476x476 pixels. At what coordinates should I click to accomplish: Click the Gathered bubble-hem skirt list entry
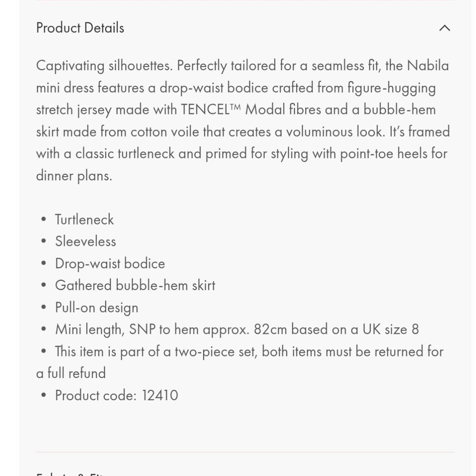(135, 286)
